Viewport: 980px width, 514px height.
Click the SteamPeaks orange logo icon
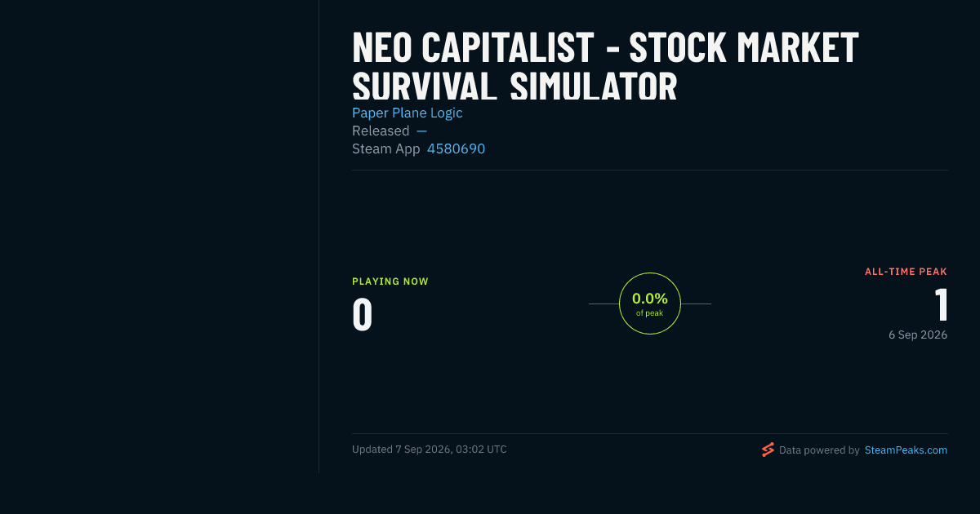pyautogui.click(x=768, y=450)
